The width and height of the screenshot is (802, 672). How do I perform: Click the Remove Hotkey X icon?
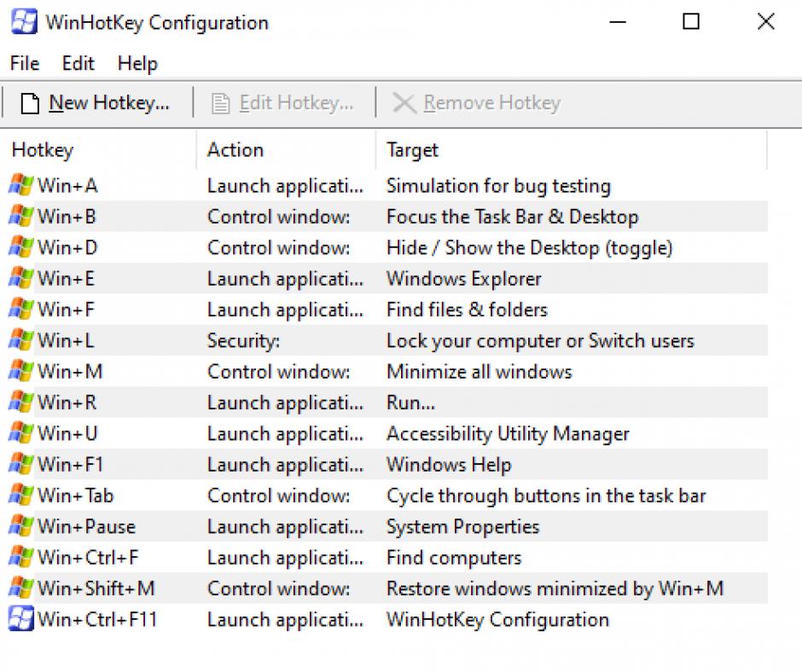404,103
